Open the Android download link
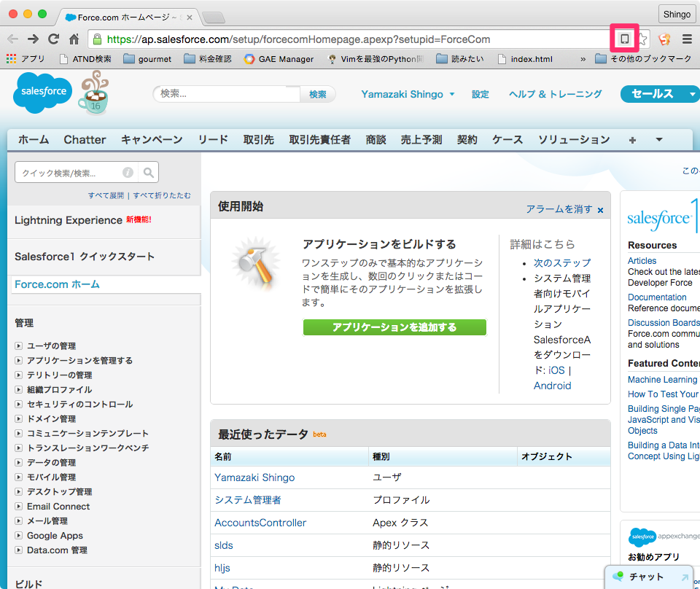The height and width of the screenshot is (589, 700). coord(552,386)
